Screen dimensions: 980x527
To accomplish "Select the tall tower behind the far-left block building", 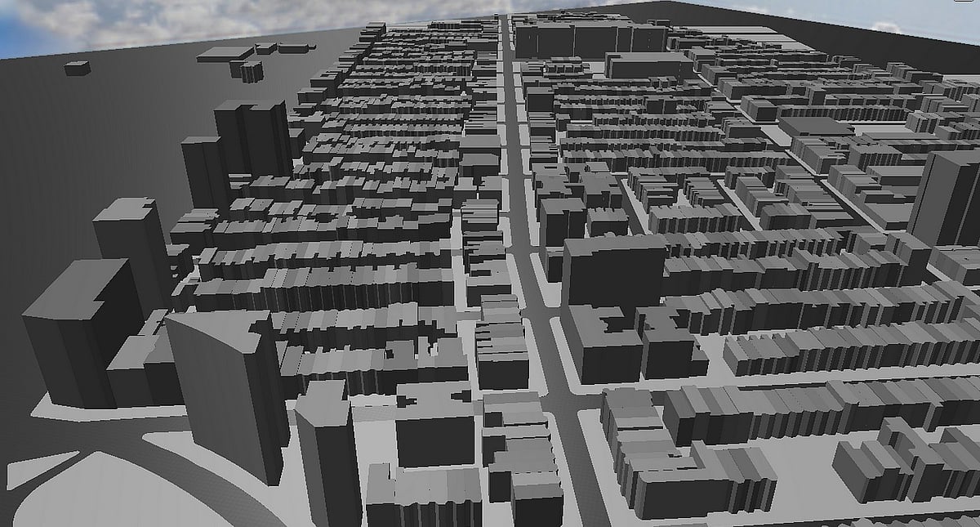I will [132, 245].
